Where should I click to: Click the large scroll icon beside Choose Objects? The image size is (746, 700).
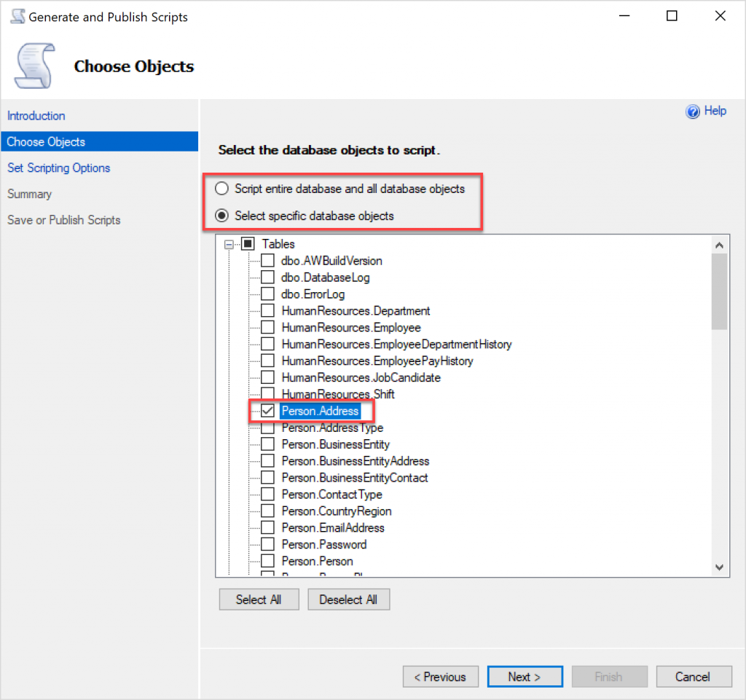click(x=35, y=66)
